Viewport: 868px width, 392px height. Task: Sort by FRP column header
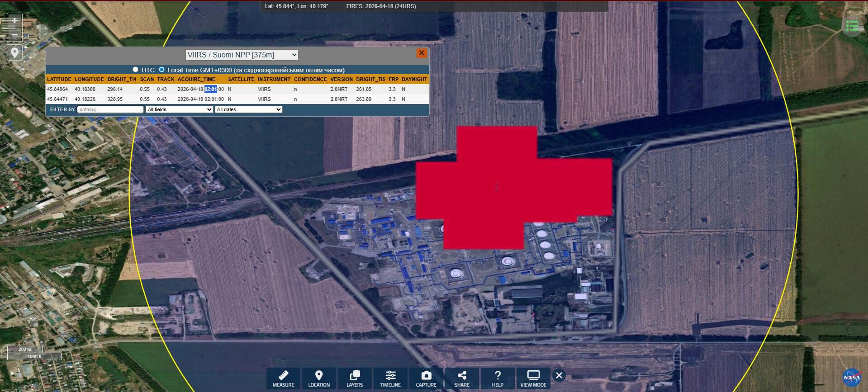pyautogui.click(x=394, y=79)
